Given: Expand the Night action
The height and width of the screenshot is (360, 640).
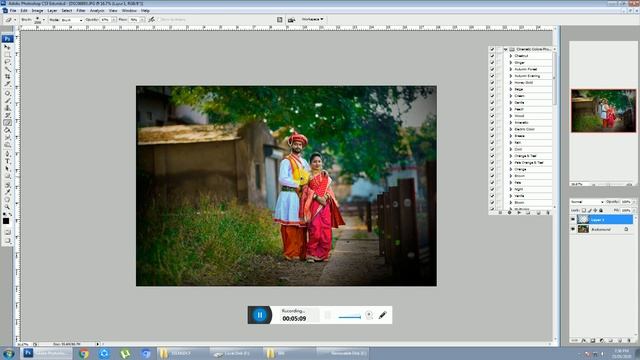Looking at the screenshot, I should (511, 189).
